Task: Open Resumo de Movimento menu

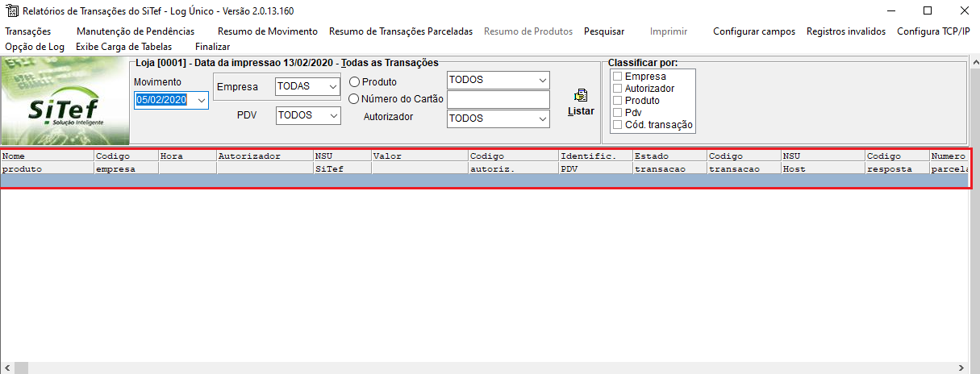Action: pyautogui.click(x=268, y=31)
